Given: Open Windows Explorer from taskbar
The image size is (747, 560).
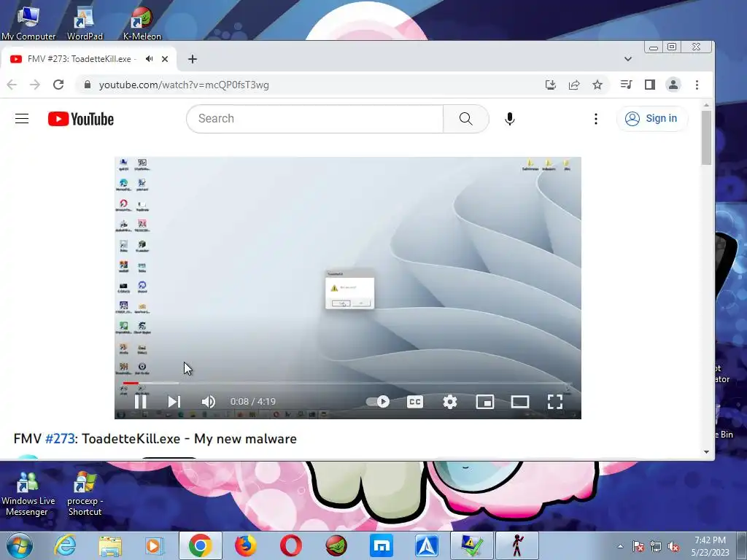Looking at the screenshot, I should (x=110, y=545).
